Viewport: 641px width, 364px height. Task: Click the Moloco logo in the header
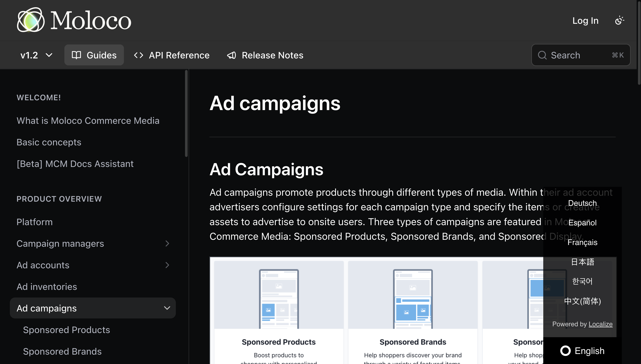[x=74, y=20]
